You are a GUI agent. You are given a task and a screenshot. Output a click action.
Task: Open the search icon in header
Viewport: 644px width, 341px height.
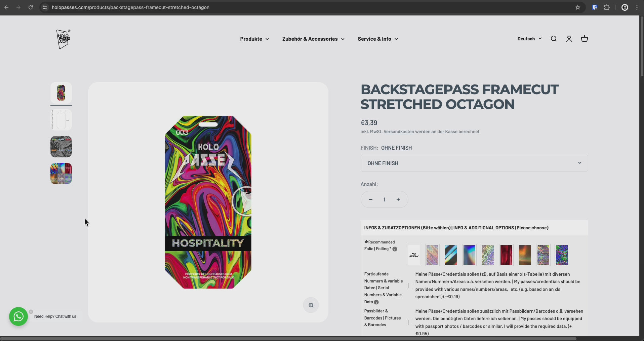[x=554, y=39]
